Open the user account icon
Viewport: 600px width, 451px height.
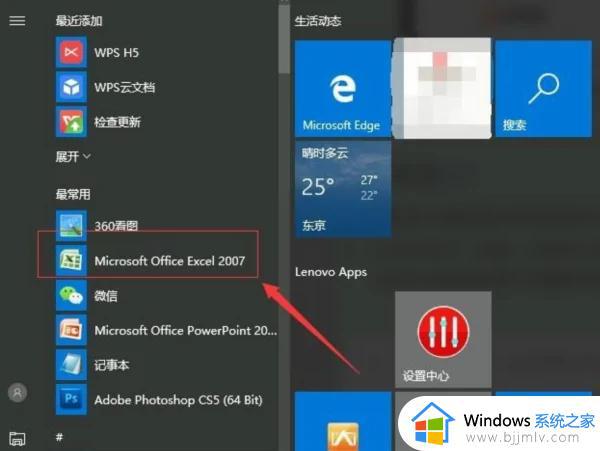[17, 392]
